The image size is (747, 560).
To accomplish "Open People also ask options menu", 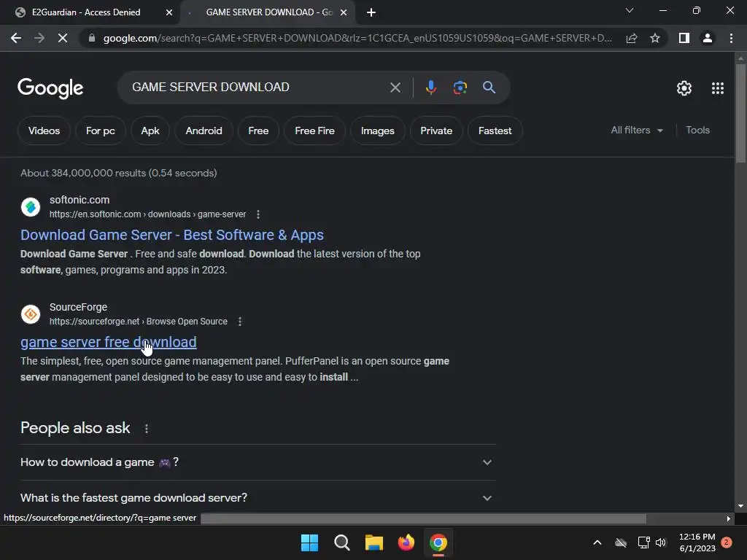I will click(146, 429).
